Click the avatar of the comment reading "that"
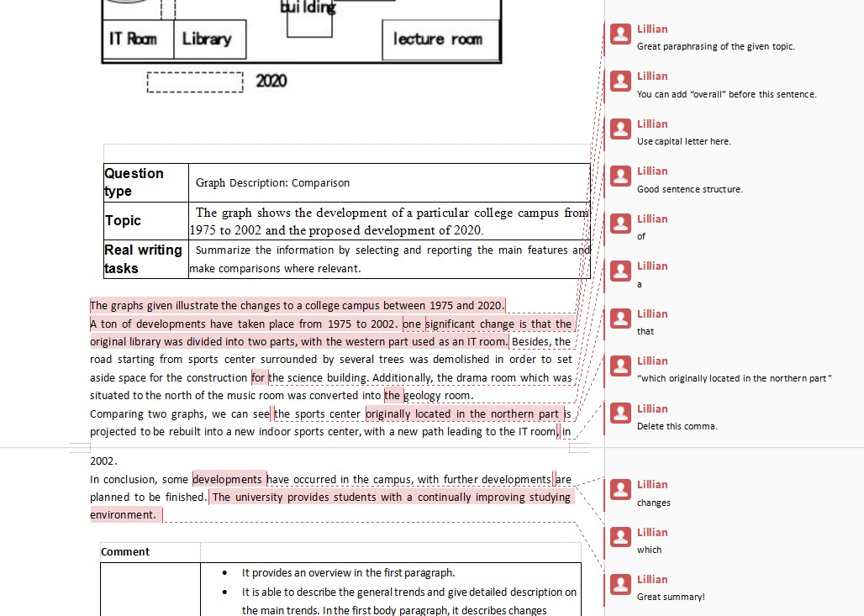The height and width of the screenshot is (616, 864). (620, 319)
